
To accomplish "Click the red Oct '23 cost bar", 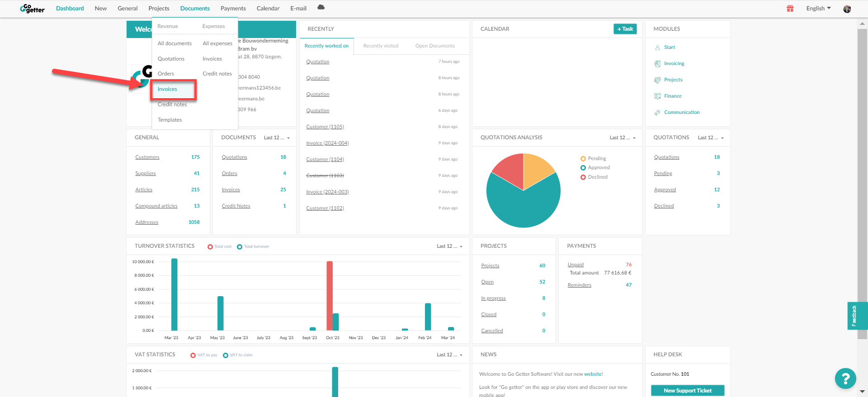I will [x=330, y=296].
